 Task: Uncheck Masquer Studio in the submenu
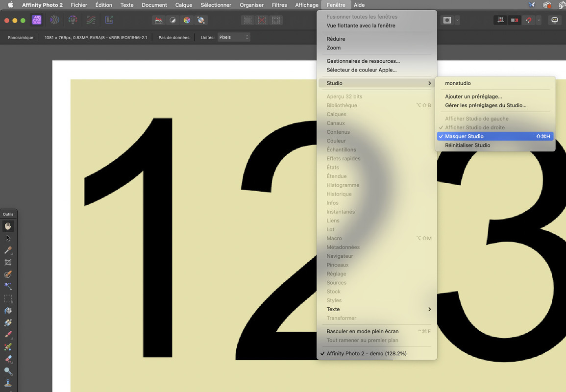tap(495, 136)
